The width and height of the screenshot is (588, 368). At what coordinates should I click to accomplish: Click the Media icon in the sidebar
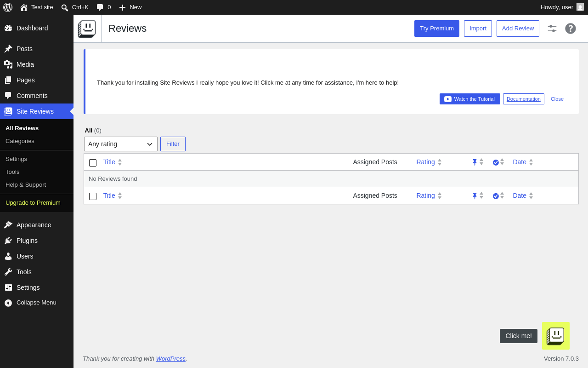pos(8,64)
